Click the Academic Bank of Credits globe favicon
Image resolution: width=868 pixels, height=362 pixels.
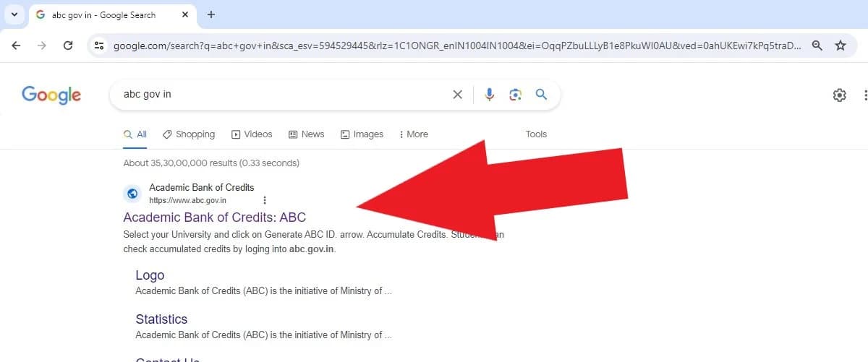[x=132, y=194]
